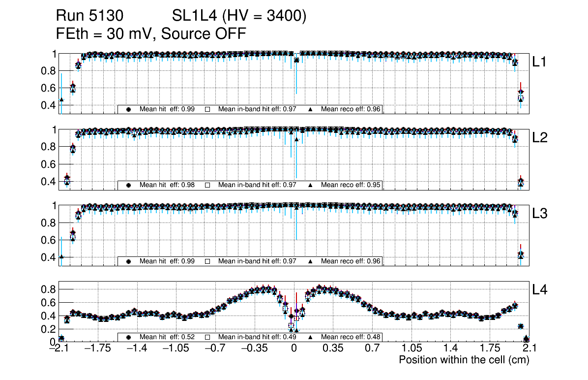This screenshot has height=380, width=588.
Task: Click the L3 panel label
Action: 540,214
